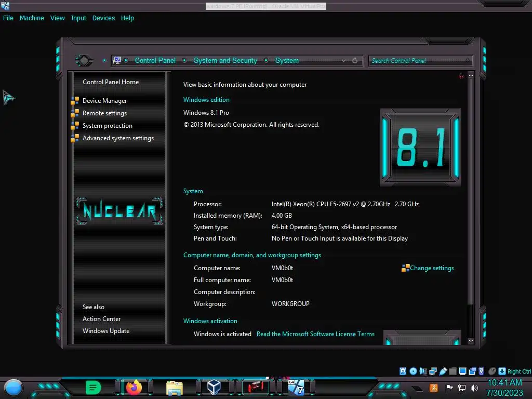The image size is (532, 399).
Task: Expand the breadcrumb arrow before System and Security
Action: coord(184,60)
